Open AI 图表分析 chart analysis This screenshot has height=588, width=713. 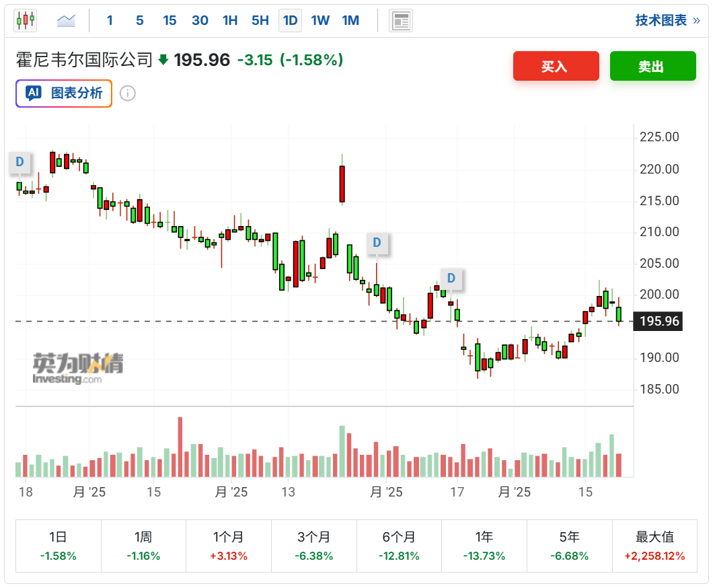[64, 94]
